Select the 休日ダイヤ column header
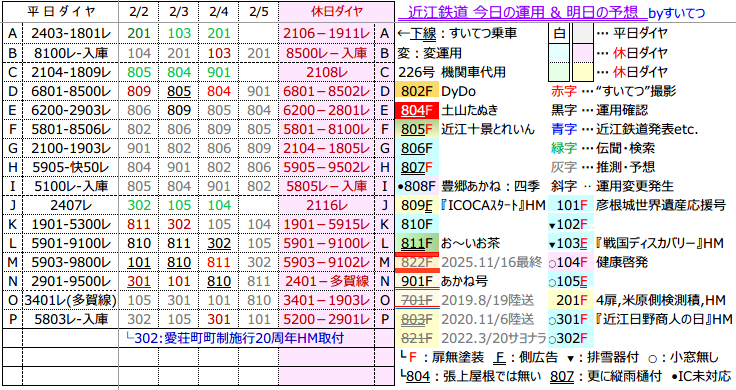Image resolution: width=736 pixels, height=390 pixels. [337, 12]
